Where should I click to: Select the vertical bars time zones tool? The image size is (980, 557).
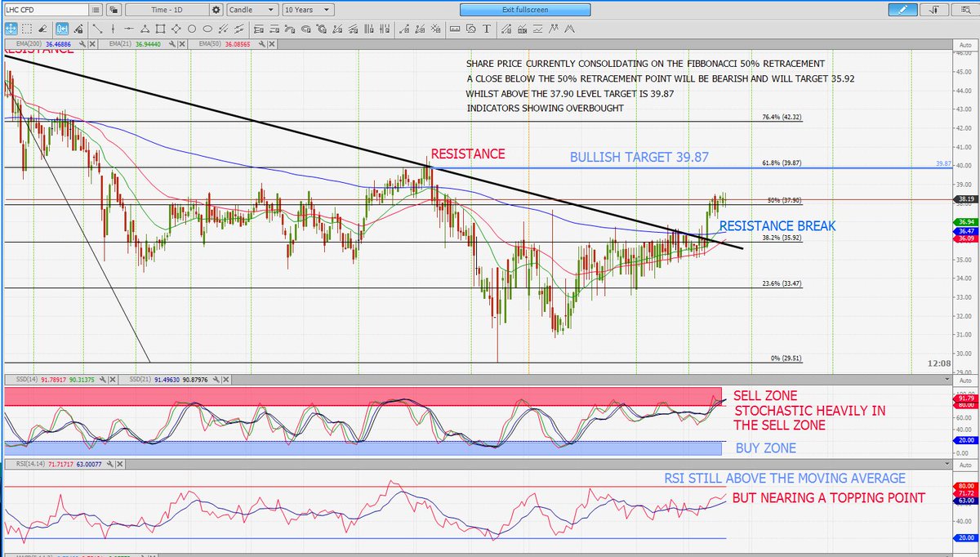369,29
